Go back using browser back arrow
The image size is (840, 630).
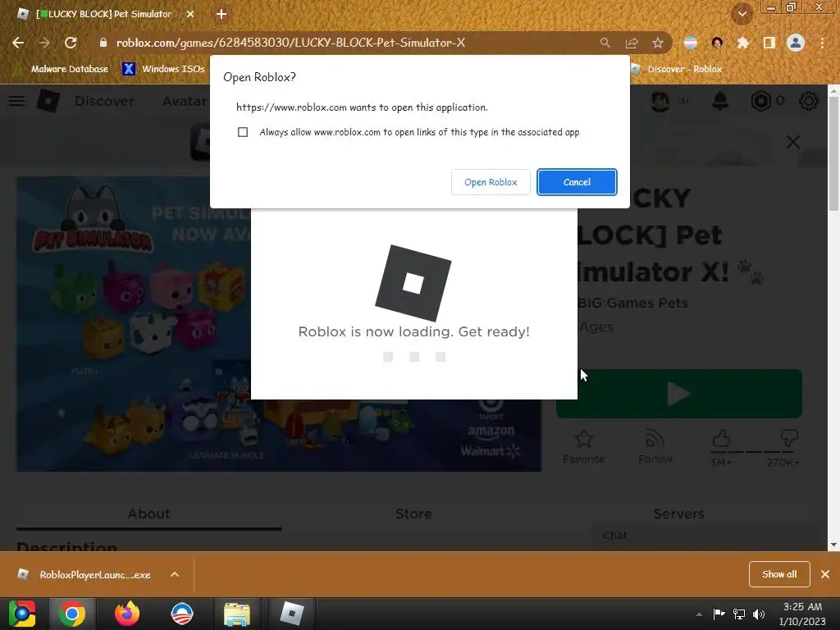click(x=18, y=43)
